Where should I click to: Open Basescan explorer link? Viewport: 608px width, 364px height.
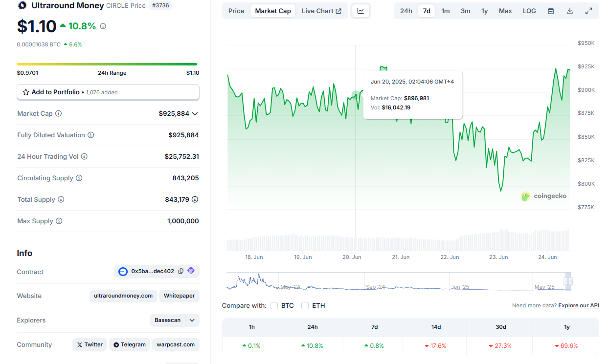pyautogui.click(x=168, y=320)
